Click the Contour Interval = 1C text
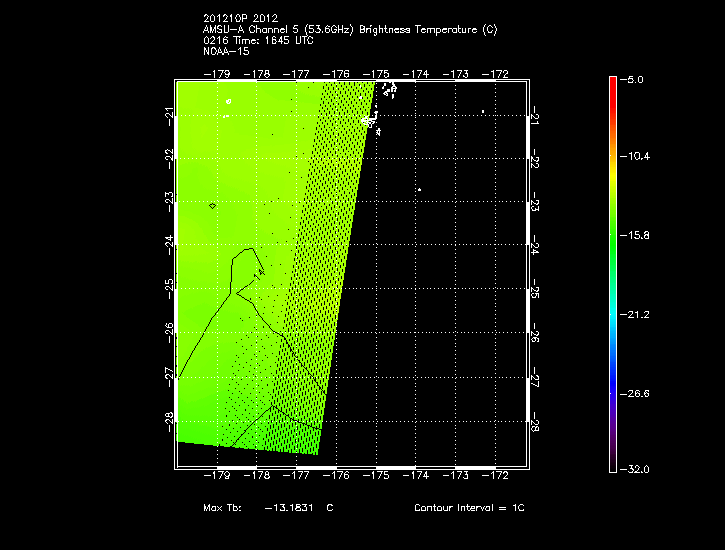The height and width of the screenshot is (550, 725). click(x=469, y=508)
